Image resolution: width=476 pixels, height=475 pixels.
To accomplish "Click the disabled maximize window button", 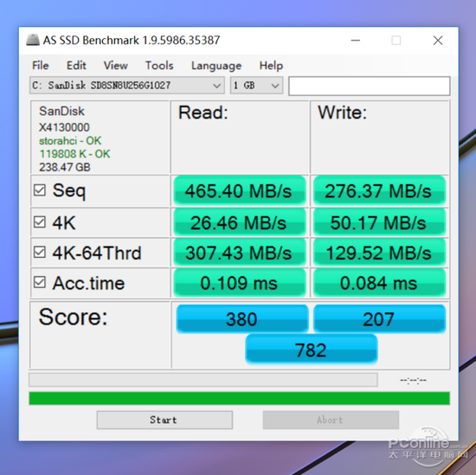I will click(396, 40).
